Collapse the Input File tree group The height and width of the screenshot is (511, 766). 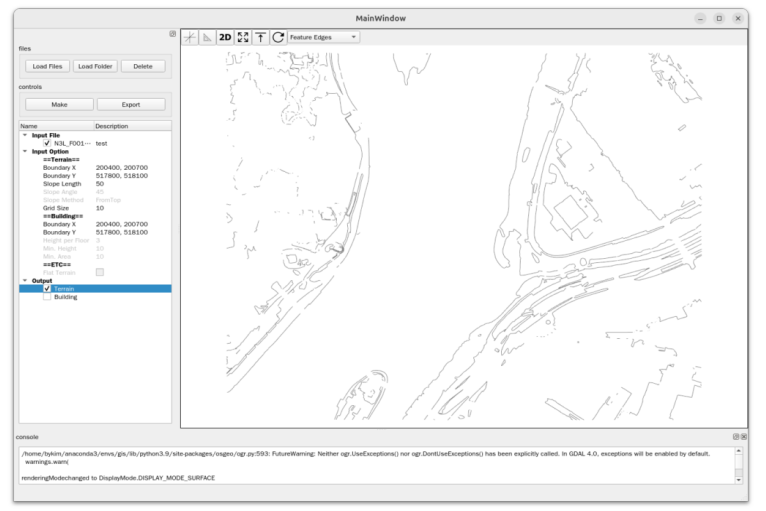(25, 135)
